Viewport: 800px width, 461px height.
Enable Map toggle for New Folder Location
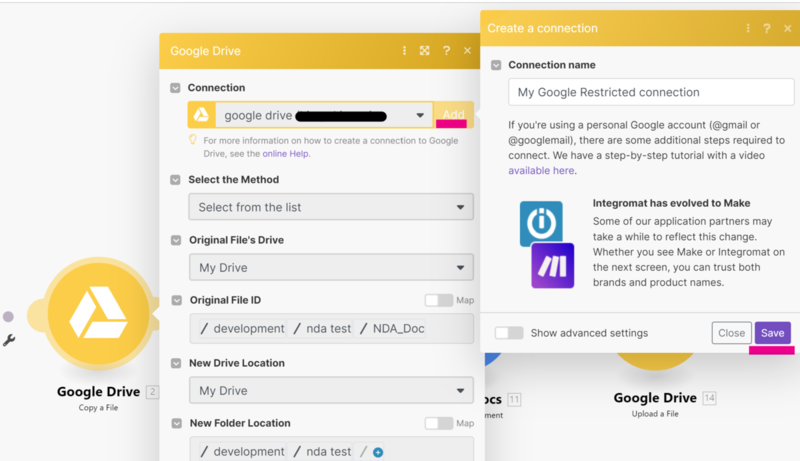439,423
